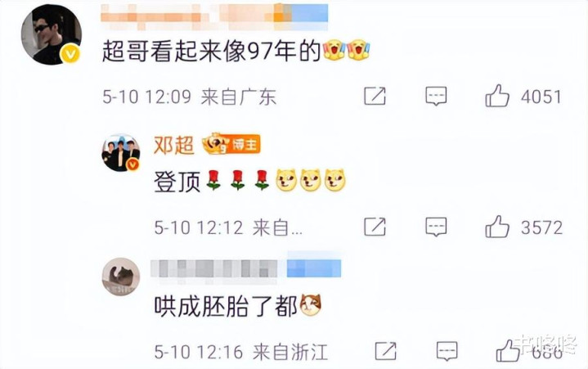Share 邓超's '登顶' reply
The width and height of the screenshot is (588, 369).
[375, 227]
